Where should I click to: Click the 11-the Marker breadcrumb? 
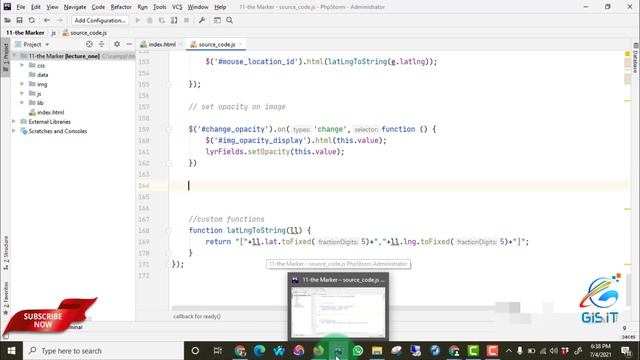tap(25, 33)
